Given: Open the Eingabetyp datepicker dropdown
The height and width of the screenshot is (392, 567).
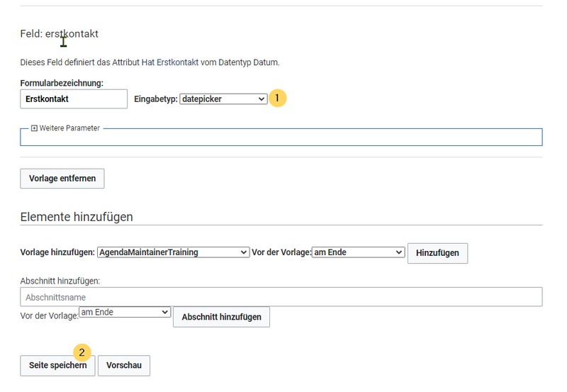Looking at the screenshot, I should pyautogui.click(x=223, y=99).
